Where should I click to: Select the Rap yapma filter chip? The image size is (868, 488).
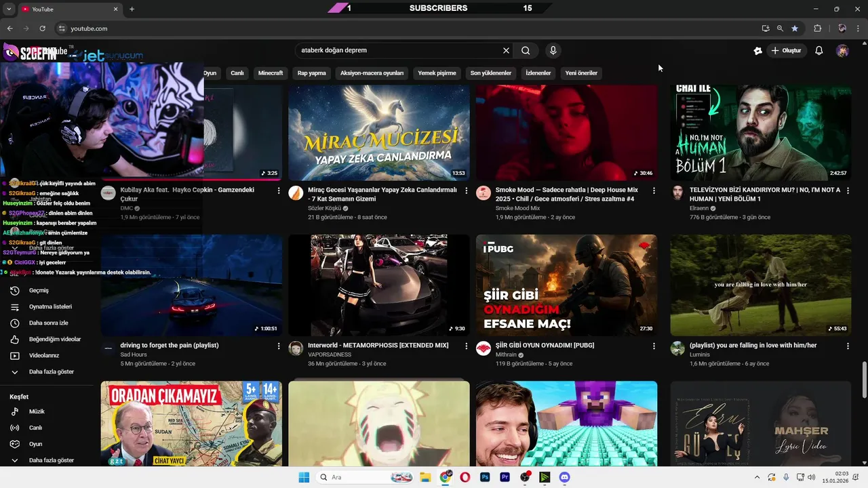312,73
